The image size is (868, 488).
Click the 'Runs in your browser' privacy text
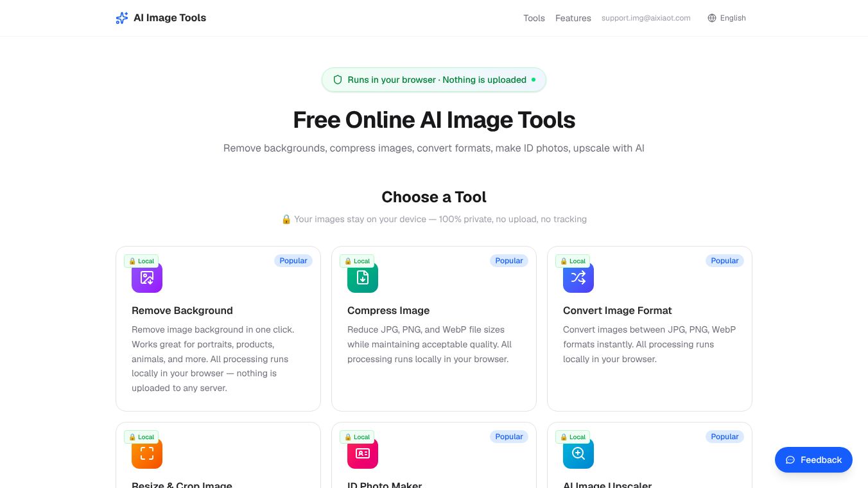point(437,80)
